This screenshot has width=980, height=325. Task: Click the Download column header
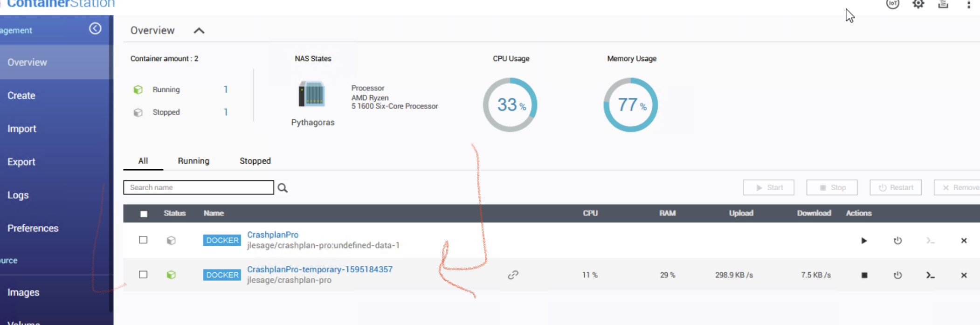(x=814, y=213)
